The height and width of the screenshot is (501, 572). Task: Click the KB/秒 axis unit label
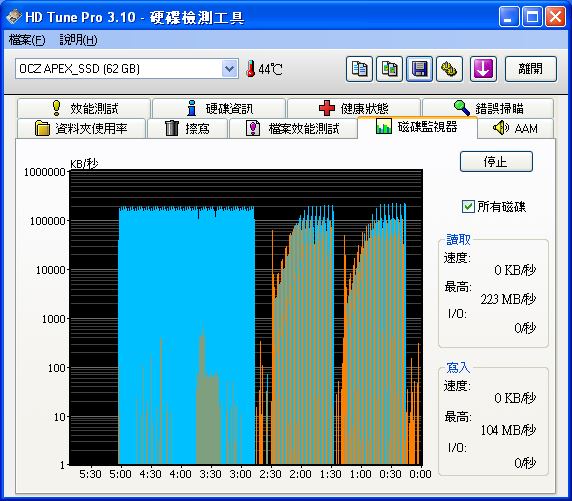tap(84, 164)
